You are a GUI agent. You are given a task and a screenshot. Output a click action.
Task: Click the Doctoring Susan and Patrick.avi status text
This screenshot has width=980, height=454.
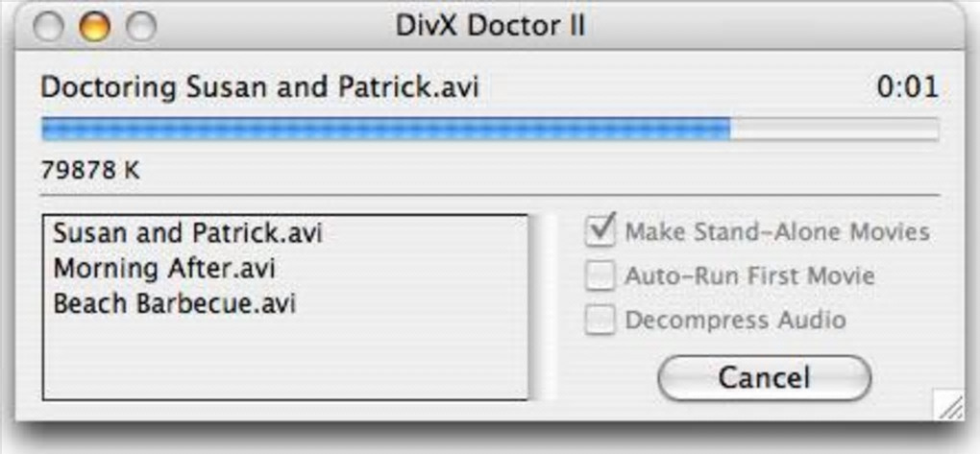pos(259,87)
